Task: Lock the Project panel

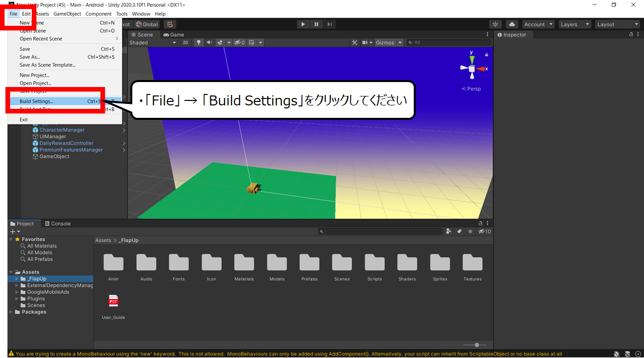Action: tap(481, 224)
